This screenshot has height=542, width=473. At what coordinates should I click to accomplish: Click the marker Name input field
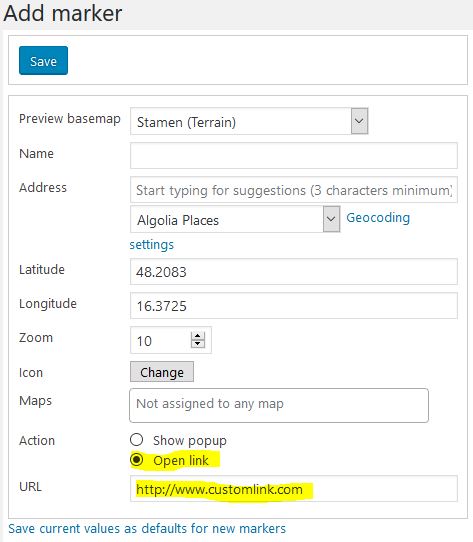(294, 156)
